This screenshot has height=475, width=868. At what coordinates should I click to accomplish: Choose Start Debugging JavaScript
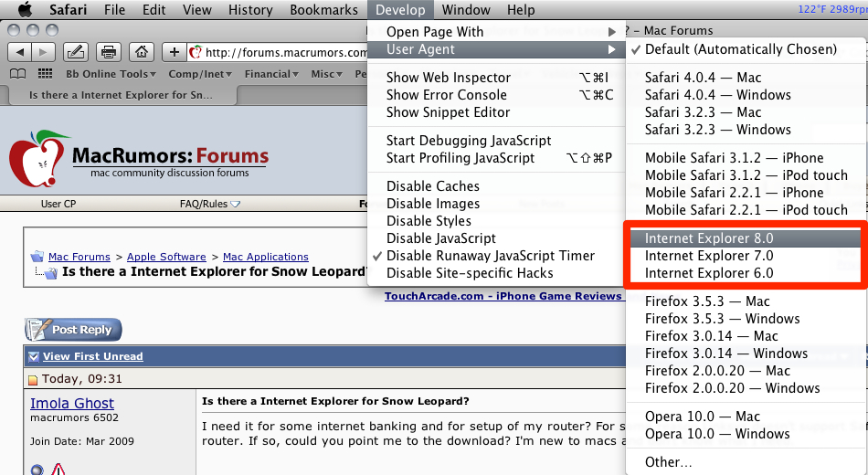[496, 141]
